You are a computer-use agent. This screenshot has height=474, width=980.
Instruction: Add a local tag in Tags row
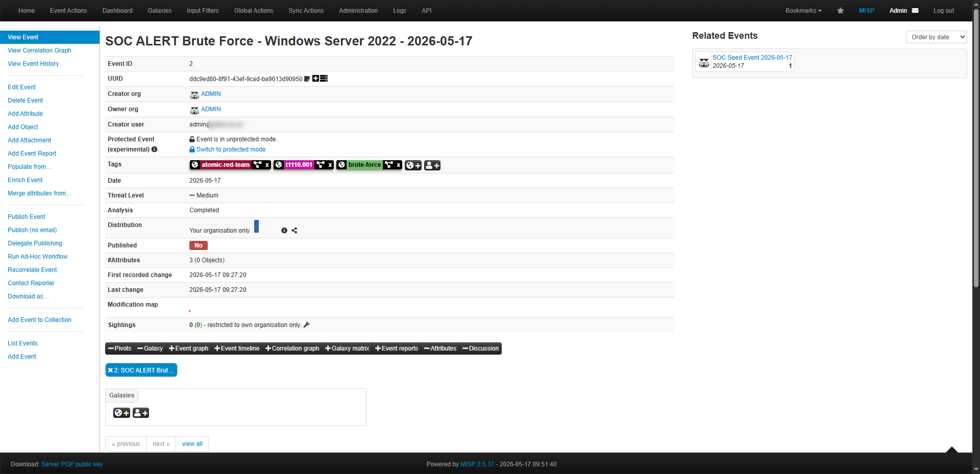[x=432, y=165]
